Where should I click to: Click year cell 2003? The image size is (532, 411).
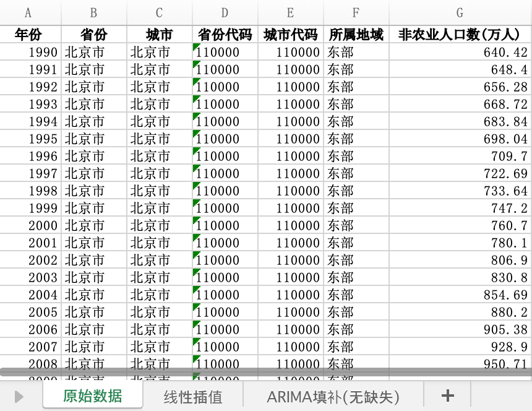pos(30,277)
